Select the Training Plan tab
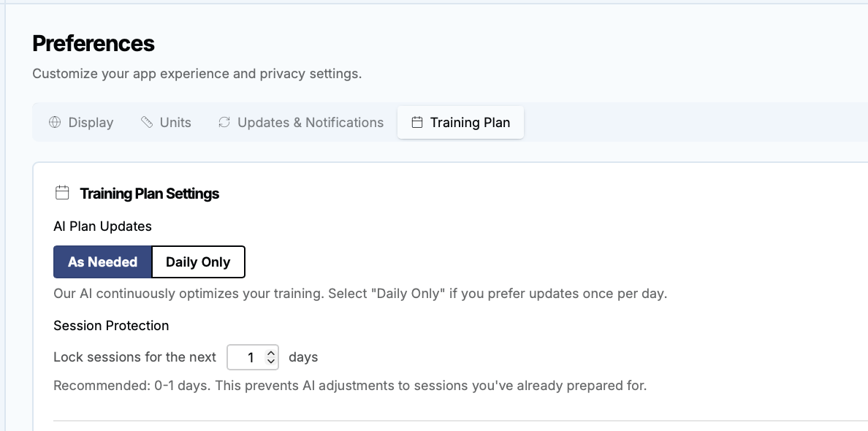The image size is (868, 431). click(460, 123)
